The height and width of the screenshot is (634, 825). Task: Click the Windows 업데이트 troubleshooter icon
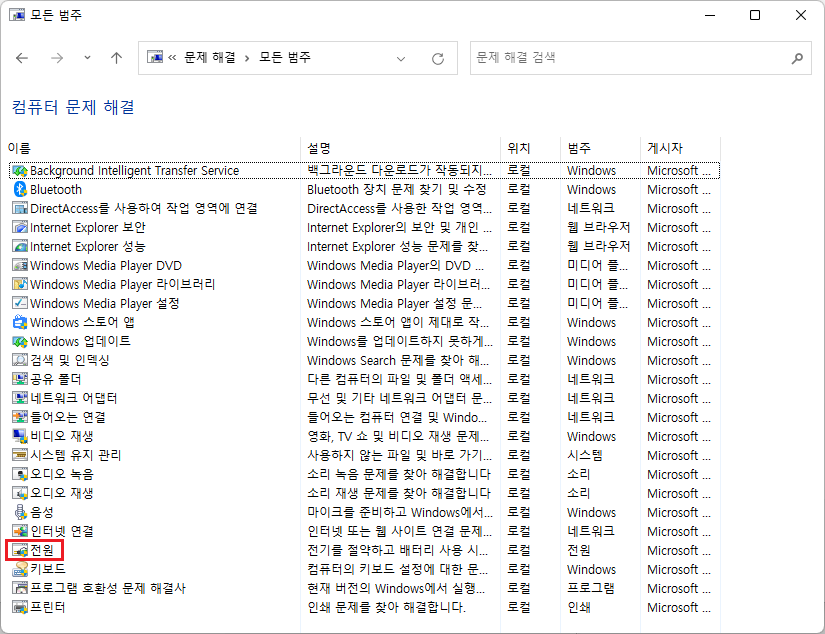pyautogui.click(x=20, y=341)
